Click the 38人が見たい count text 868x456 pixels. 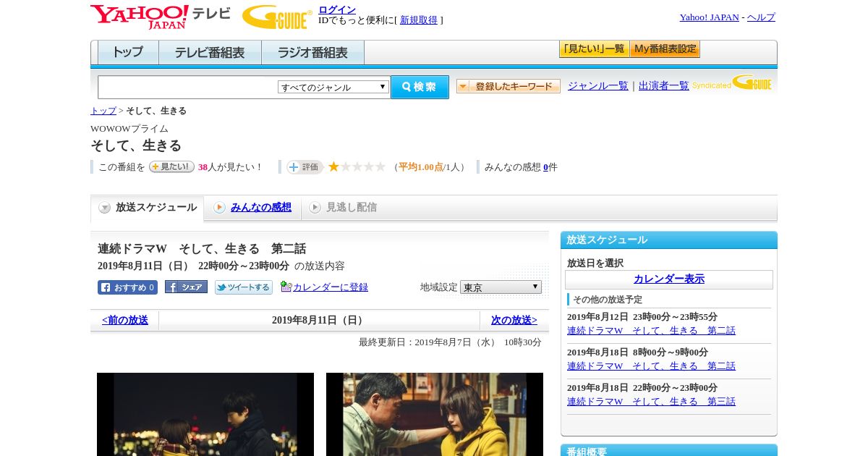click(231, 167)
